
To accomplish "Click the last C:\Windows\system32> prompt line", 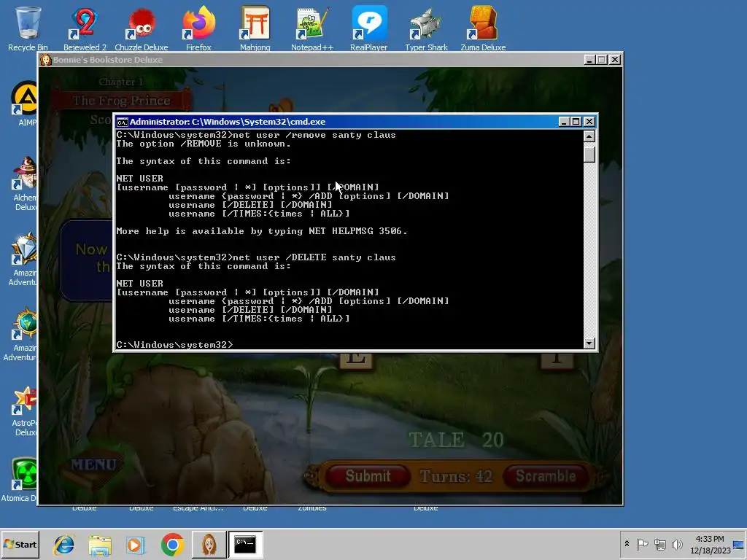I will pos(174,345).
